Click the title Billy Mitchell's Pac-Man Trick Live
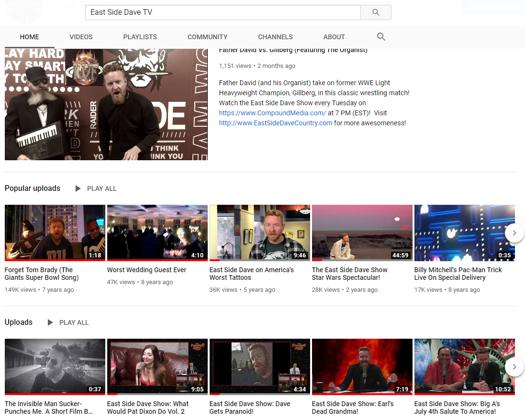525x420 pixels. (458, 274)
